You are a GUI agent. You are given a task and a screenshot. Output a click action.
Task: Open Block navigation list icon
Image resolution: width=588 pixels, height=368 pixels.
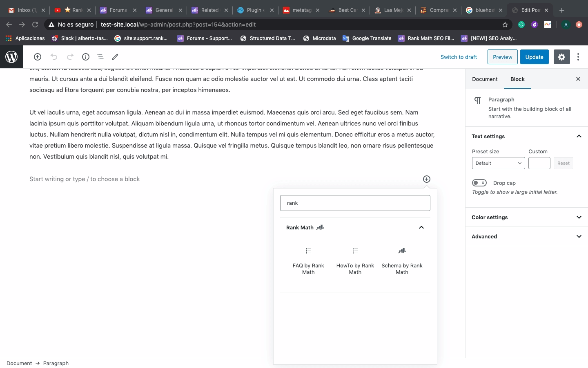coord(100,57)
